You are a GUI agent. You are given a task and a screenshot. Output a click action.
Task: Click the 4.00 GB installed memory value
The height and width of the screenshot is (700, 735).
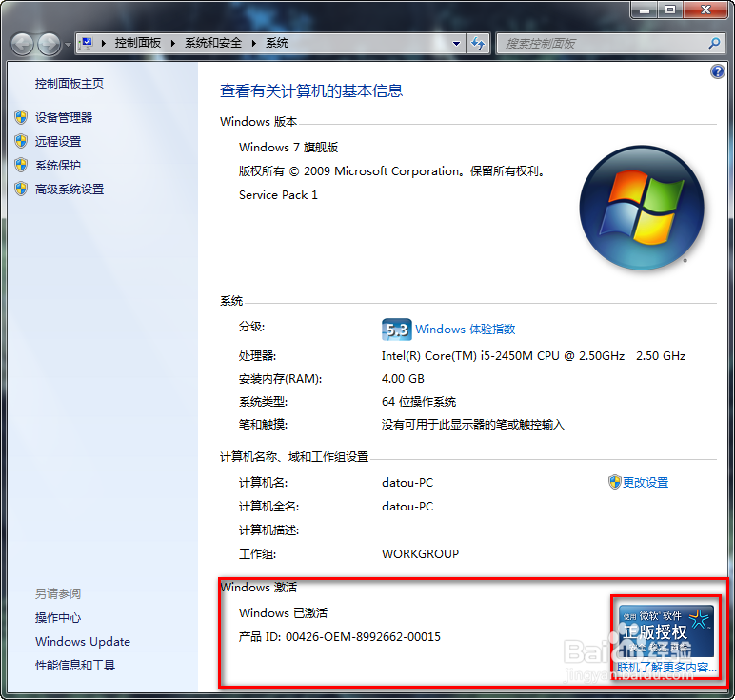point(403,379)
